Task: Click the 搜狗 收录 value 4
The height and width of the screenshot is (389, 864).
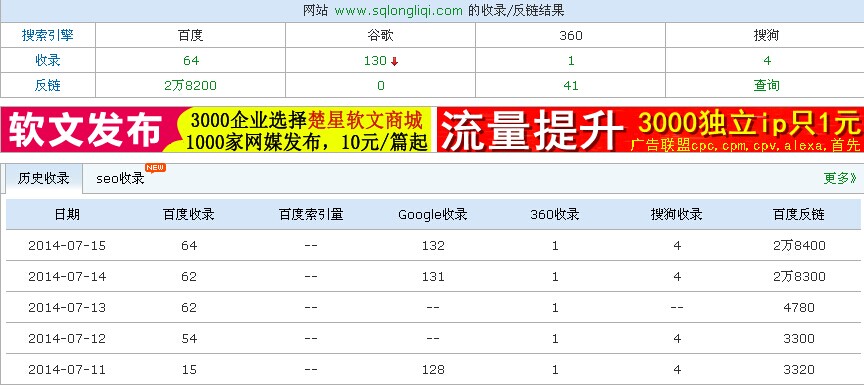Action: pyautogui.click(x=767, y=61)
